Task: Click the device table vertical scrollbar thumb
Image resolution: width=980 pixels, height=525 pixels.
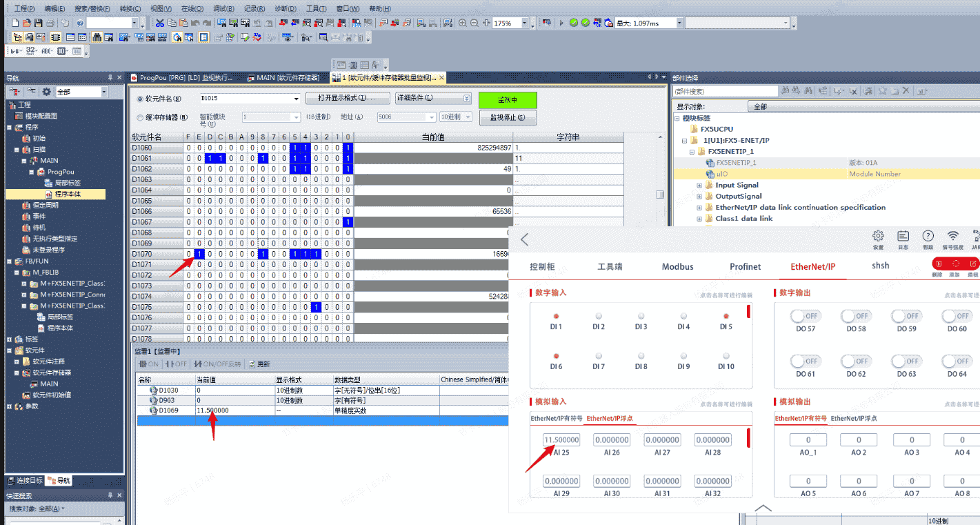Action: point(660,195)
